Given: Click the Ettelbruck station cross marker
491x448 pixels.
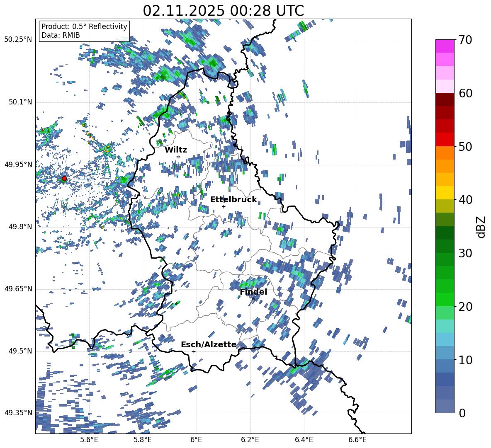Looking at the screenshot, I should [x=224, y=206].
